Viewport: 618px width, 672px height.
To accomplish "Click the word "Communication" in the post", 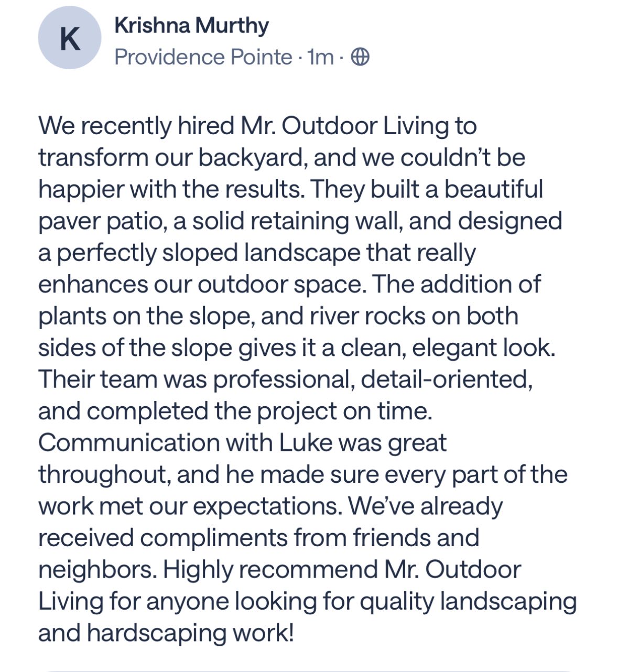I will pos(128,443).
